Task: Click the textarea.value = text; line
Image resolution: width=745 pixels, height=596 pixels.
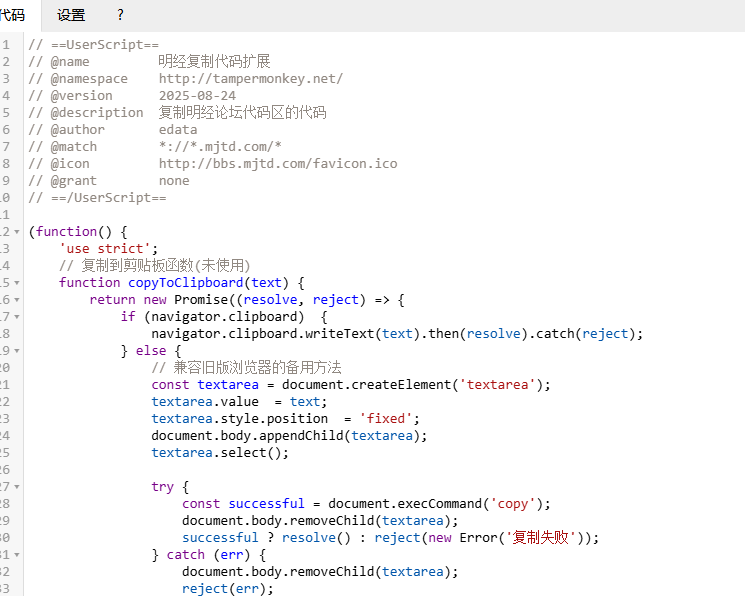Action: 239,402
